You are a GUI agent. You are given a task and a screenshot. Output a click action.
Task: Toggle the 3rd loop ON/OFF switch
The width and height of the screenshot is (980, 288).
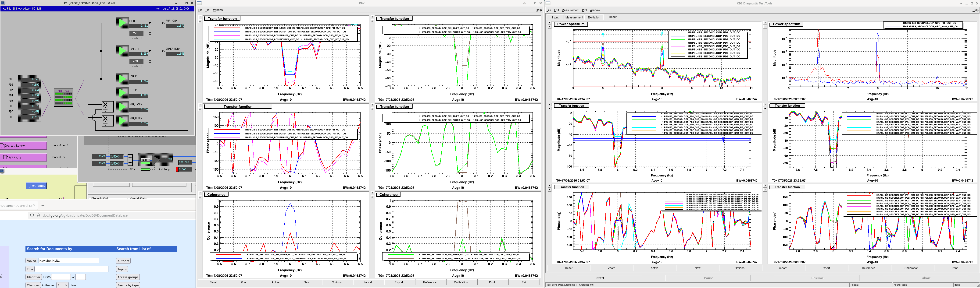[x=145, y=160]
